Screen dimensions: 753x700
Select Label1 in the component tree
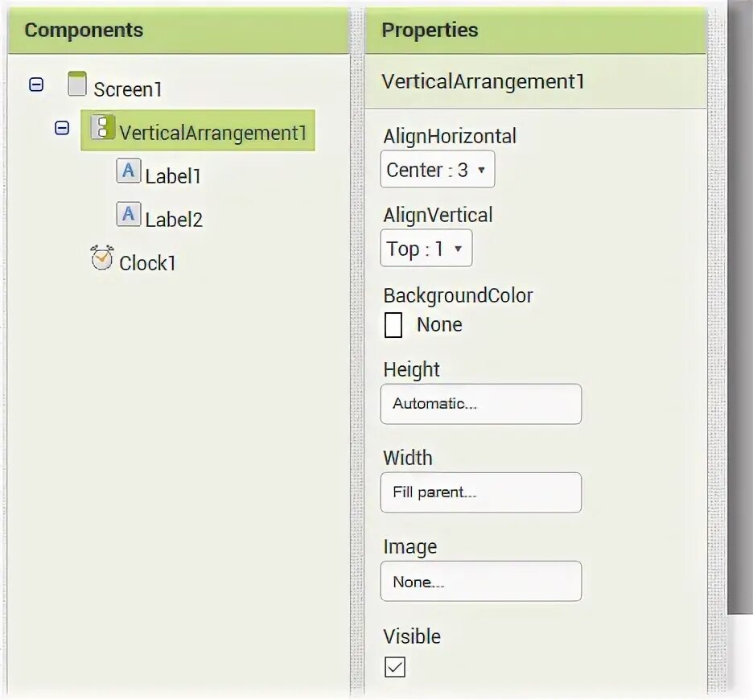[x=173, y=176]
